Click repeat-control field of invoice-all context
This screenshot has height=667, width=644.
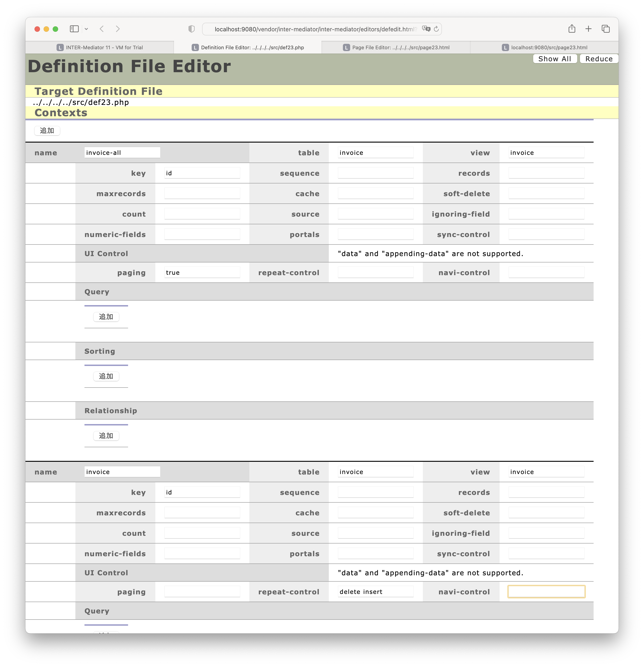click(376, 272)
